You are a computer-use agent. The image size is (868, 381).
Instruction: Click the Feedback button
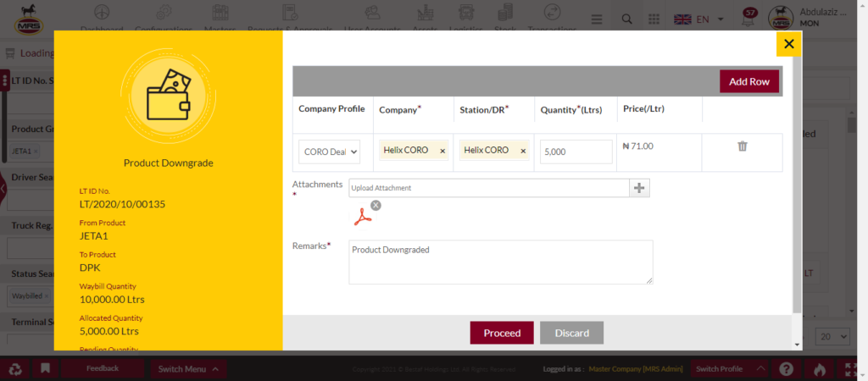[103, 368]
